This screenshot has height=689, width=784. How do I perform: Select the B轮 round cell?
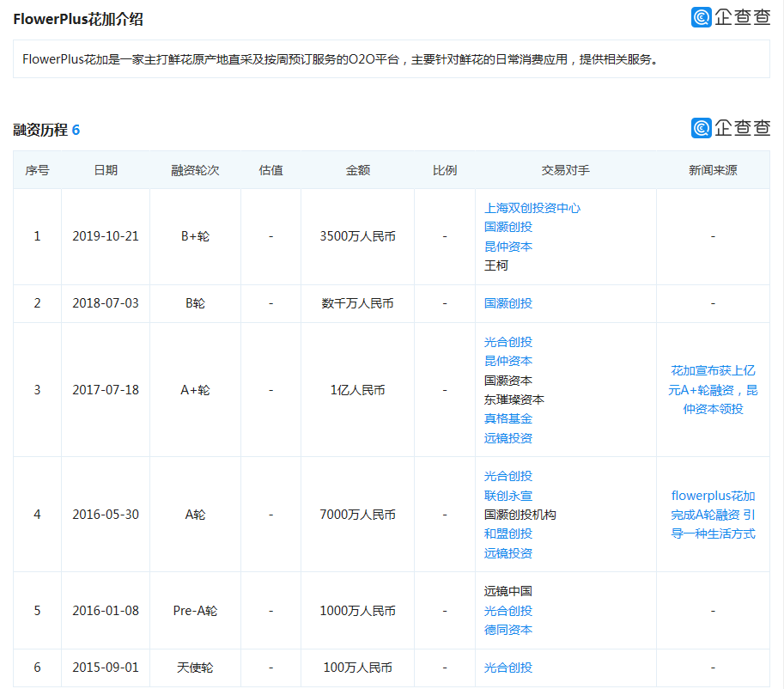[195, 303]
